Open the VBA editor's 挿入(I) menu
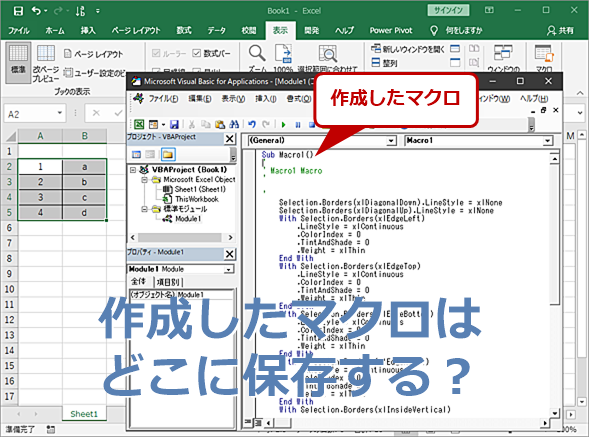The width and height of the screenshot is (589, 437). tap(266, 98)
